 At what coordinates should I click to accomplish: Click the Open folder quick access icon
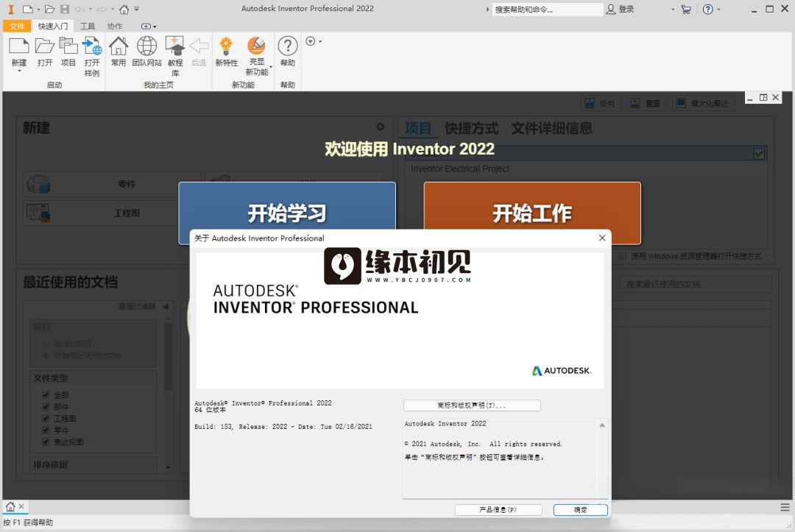point(49,9)
